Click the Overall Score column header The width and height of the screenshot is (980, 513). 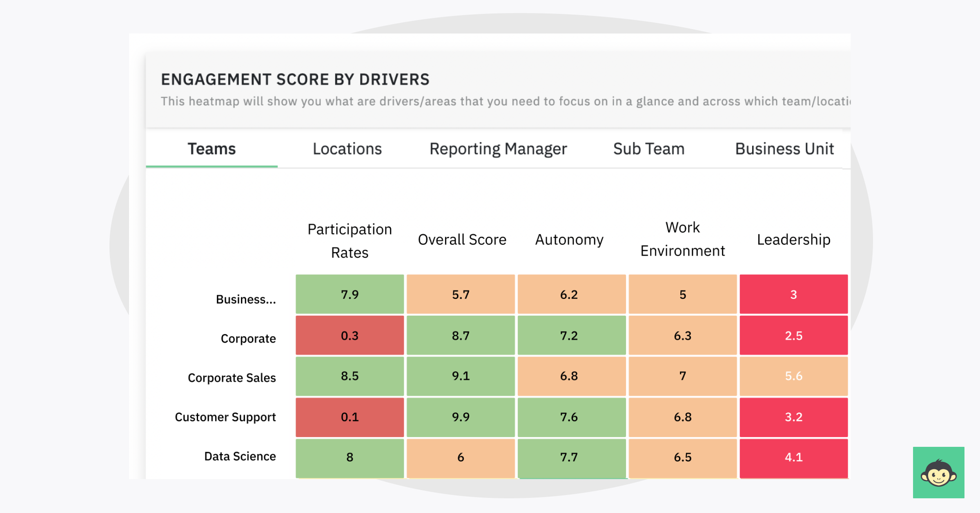coord(461,240)
